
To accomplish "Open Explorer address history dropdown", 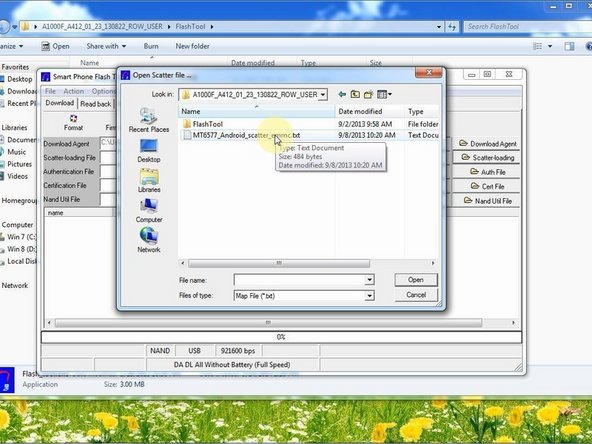I will (439, 27).
